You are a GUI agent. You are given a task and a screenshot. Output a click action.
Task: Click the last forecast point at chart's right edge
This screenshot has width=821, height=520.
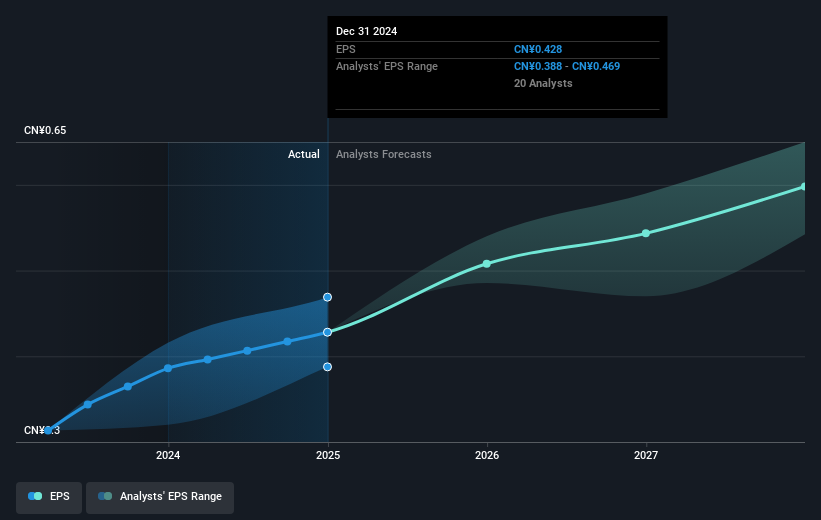pos(804,186)
